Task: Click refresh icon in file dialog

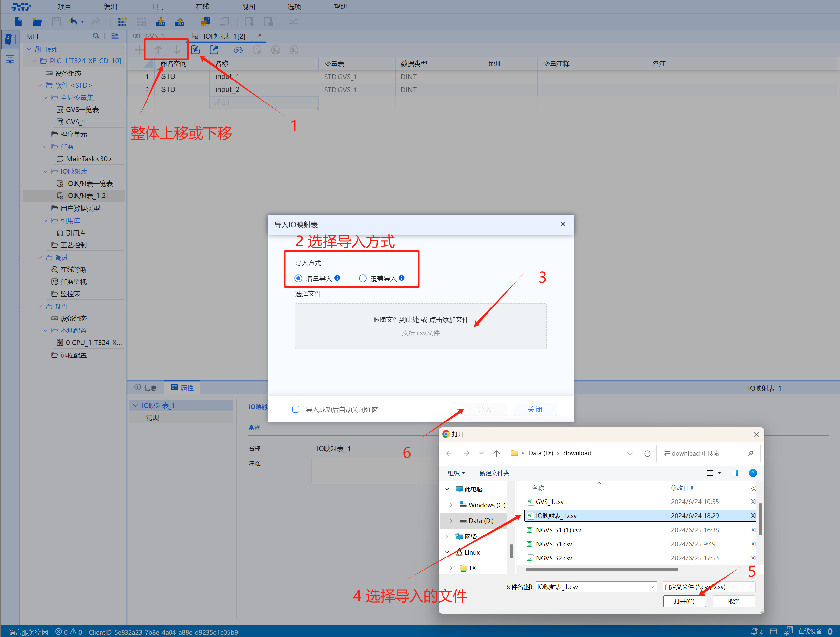Action: coord(647,453)
